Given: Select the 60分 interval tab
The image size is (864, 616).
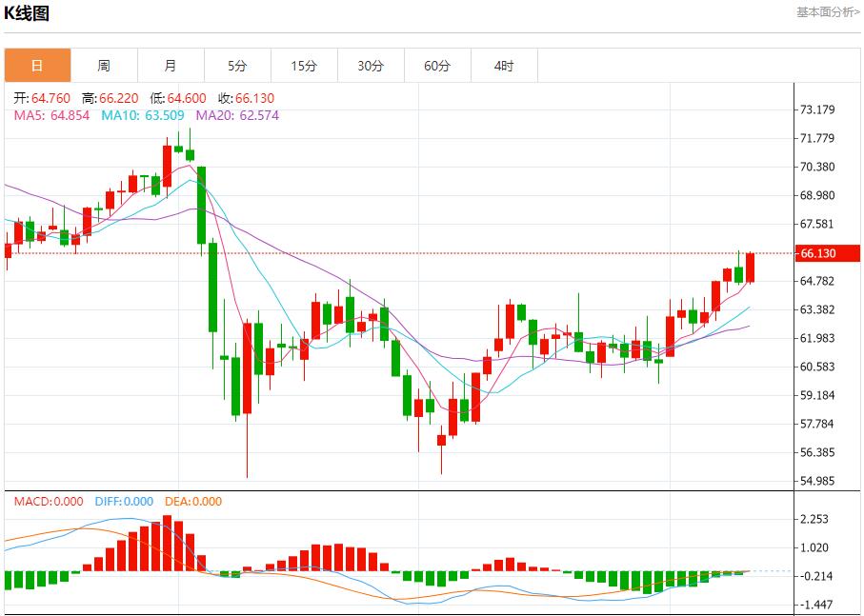Looking at the screenshot, I should (x=437, y=66).
